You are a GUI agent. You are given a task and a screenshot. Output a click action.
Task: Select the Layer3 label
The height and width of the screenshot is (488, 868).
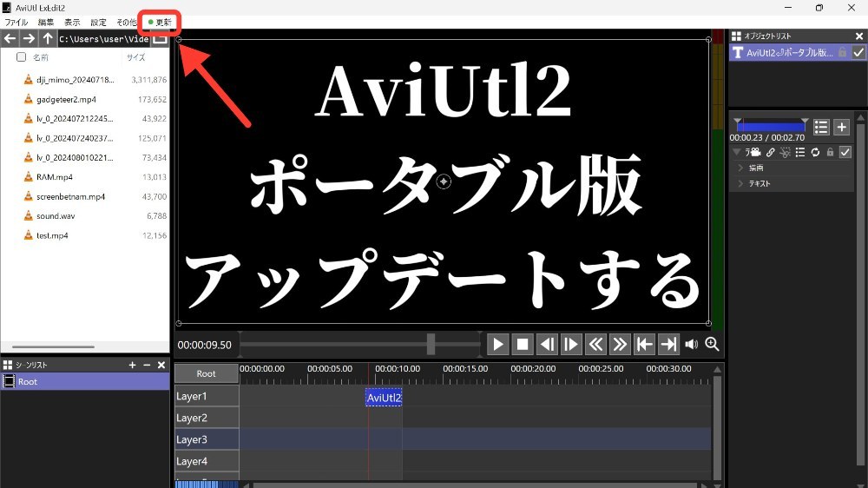click(207, 439)
